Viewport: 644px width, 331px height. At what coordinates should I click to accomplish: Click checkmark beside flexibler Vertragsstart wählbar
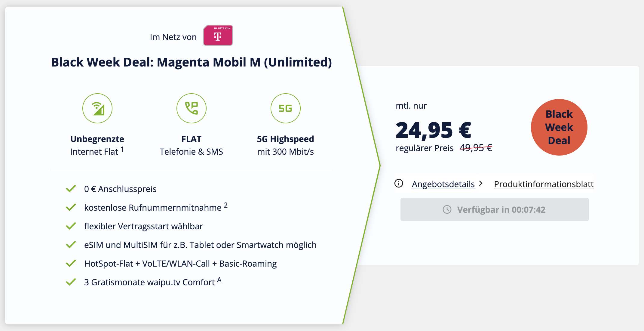[71, 226]
